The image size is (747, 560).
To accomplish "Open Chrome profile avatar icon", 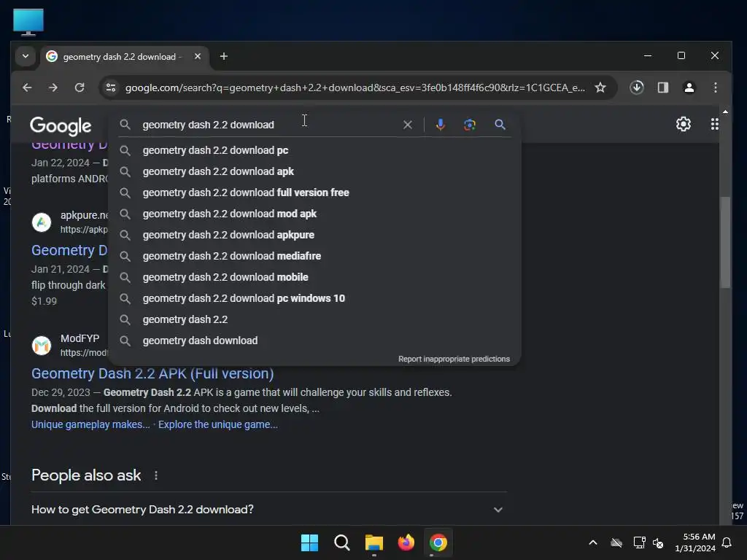I will [689, 87].
